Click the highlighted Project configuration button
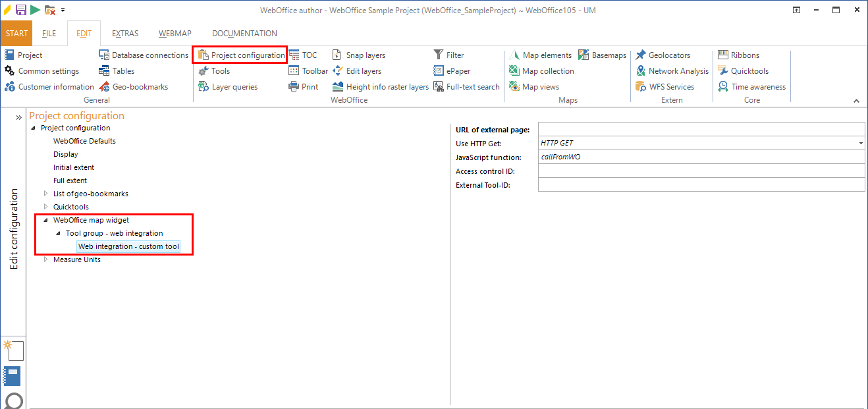The width and height of the screenshot is (868, 409). [240, 55]
